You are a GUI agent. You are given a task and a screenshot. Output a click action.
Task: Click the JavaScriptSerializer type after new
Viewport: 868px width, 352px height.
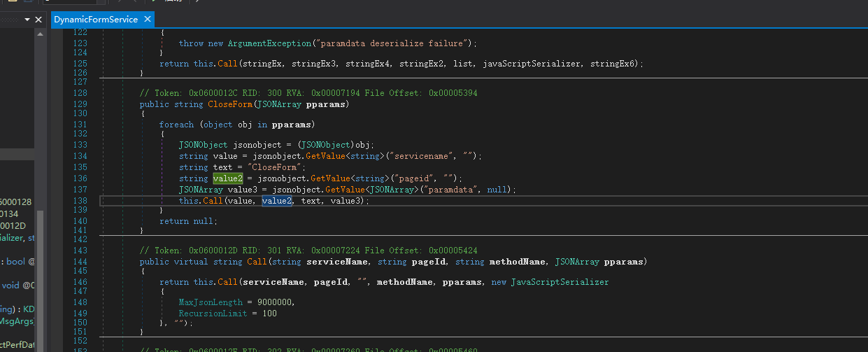tap(560, 282)
